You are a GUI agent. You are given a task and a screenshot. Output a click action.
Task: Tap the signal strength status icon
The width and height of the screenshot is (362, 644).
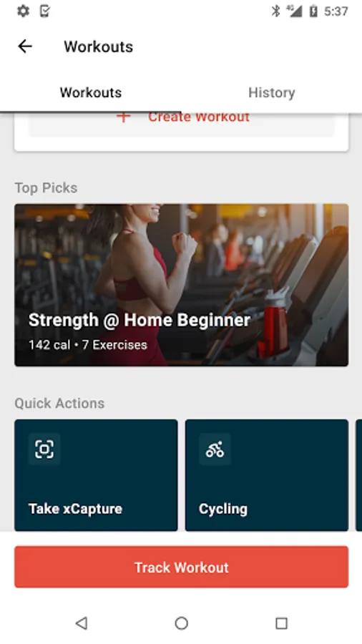[295, 11]
